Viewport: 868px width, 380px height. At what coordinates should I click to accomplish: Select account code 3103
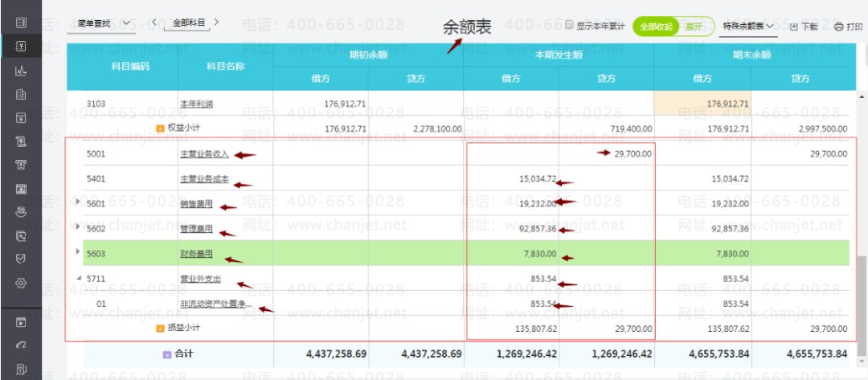click(x=96, y=104)
